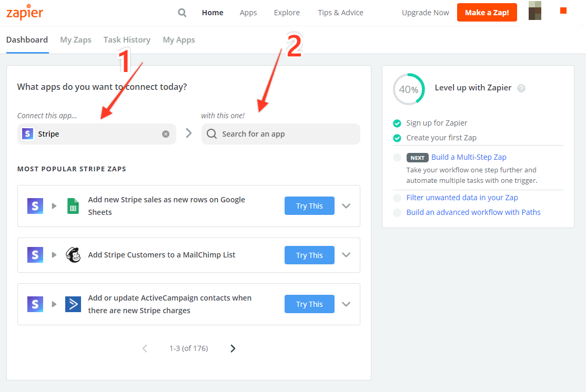This screenshot has height=392, width=586.
Task: Clear the selected Stripe app with the x
Action: coord(166,134)
